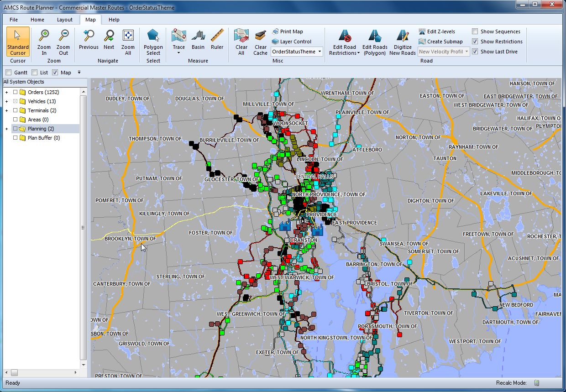Viewport: 566px width, 392px height.
Task: Enable the Gantt view checkbox
Action: pos(8,73)
